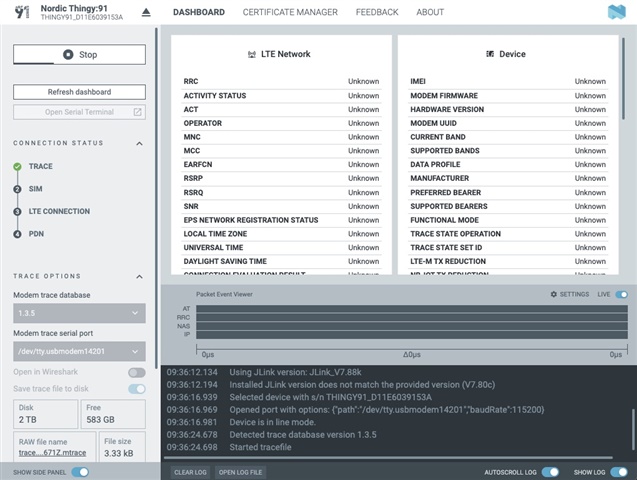Toggle AUTOSCROLL LOG switch
The image size is (637, 480).
tap(550, 472)
